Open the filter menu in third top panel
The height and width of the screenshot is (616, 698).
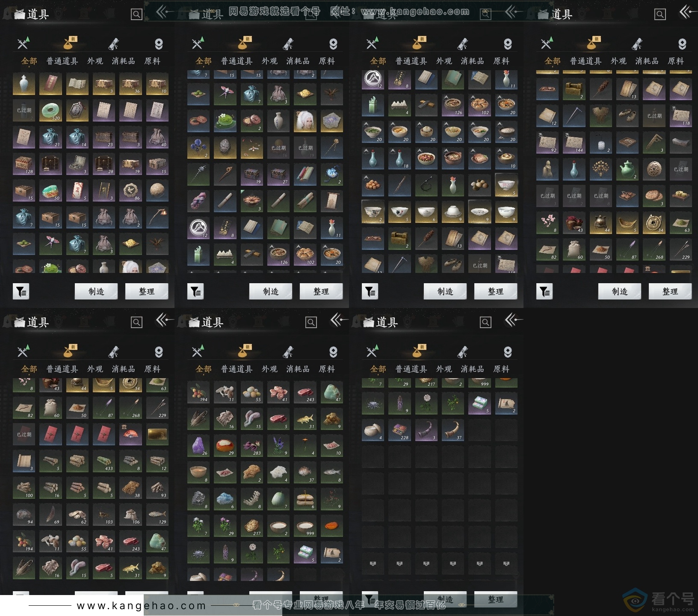(x=370, y=292)
